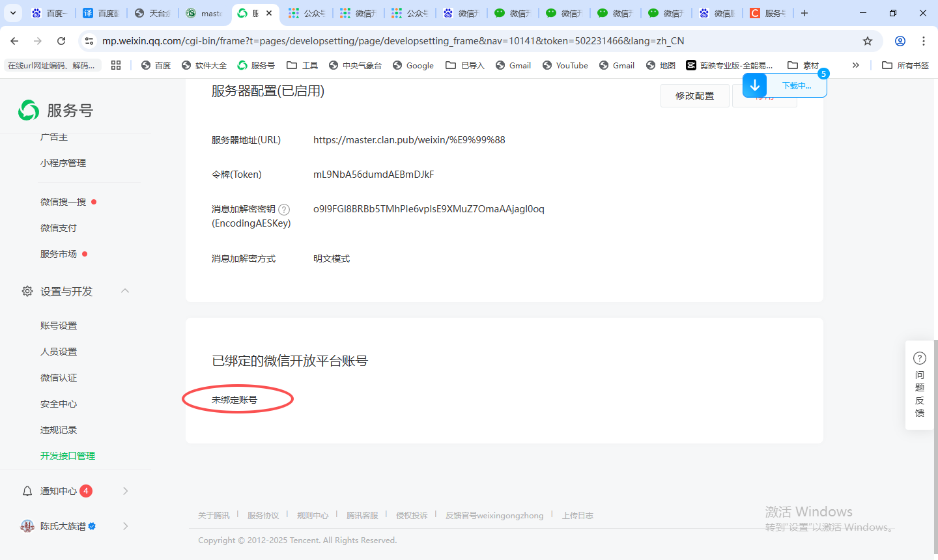Open the tab search dropdown
The height and width of the screenshot is (560, 938).
pyautogui.click(x=13, y=13)
